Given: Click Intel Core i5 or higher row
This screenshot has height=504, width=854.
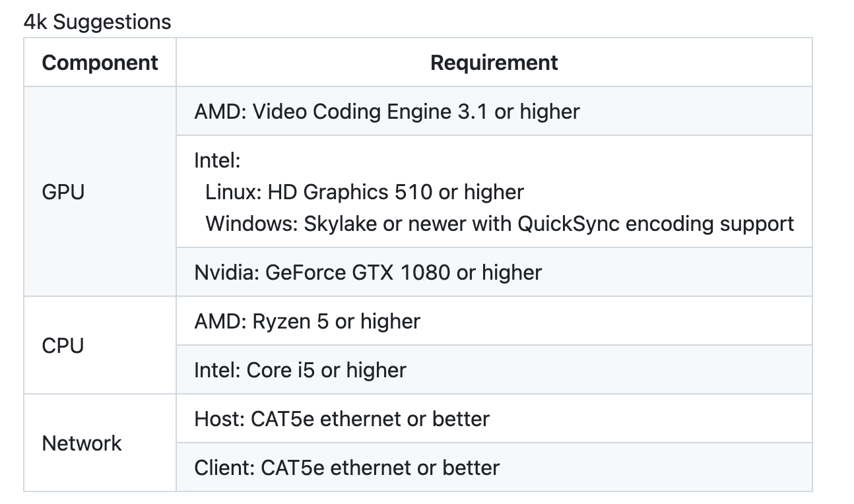Looking at the screenshot, I should [494, 369].
